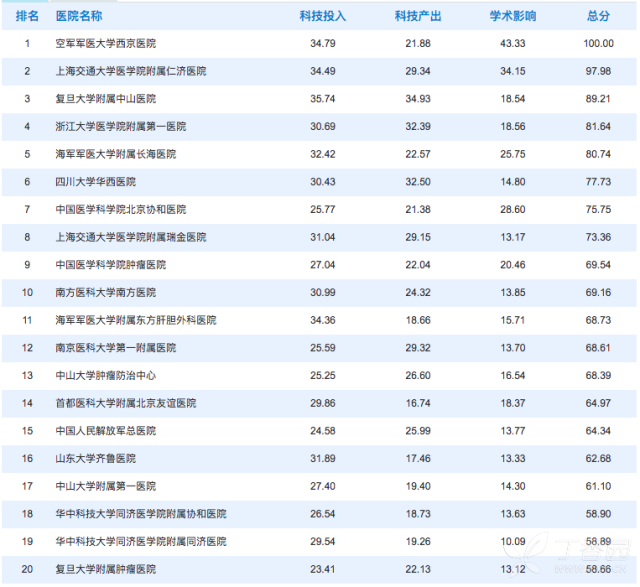
Task: Click academic impact value 28.60
Action: coord(513,209)
